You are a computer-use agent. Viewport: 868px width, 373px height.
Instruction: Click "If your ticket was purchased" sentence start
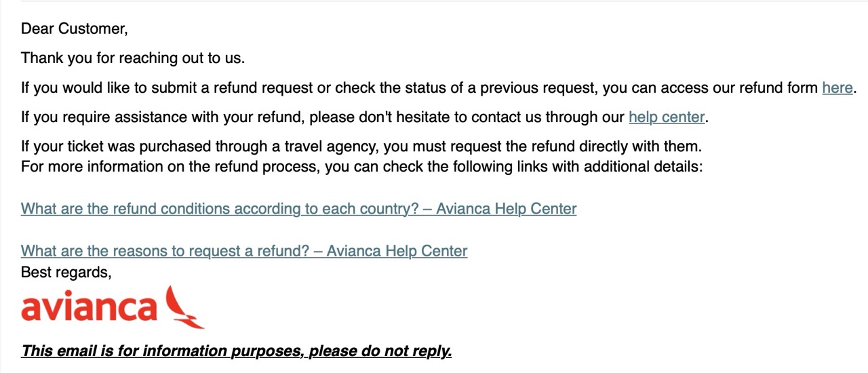pyautogui.click(x=117, y=146)
